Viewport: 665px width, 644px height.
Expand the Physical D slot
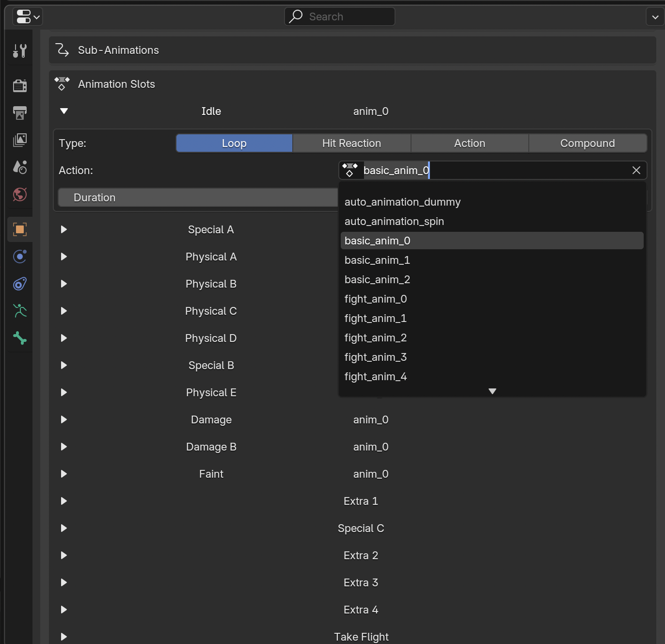[x=64, y=338]
